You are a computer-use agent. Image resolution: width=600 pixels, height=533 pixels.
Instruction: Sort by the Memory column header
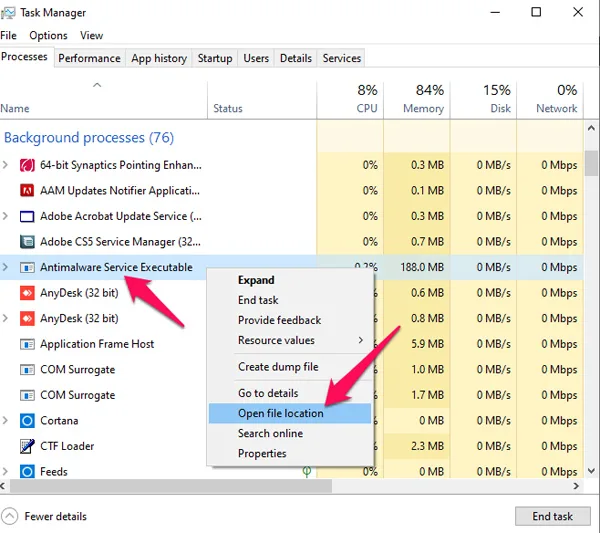(x=417, y=99)
